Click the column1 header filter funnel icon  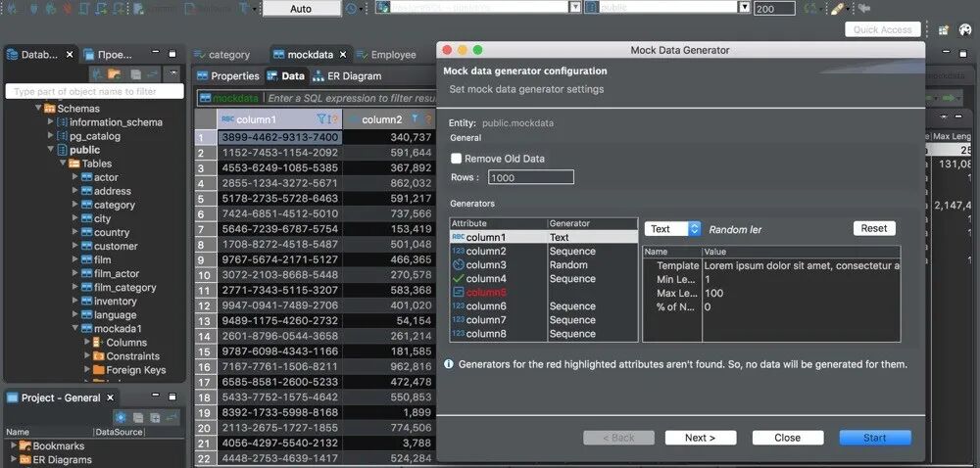click(321, 118)
